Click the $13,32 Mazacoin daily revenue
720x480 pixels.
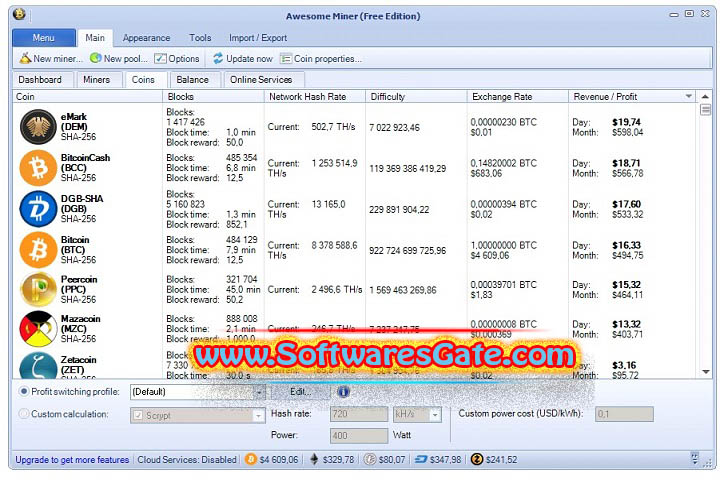[x=626, y=324]
